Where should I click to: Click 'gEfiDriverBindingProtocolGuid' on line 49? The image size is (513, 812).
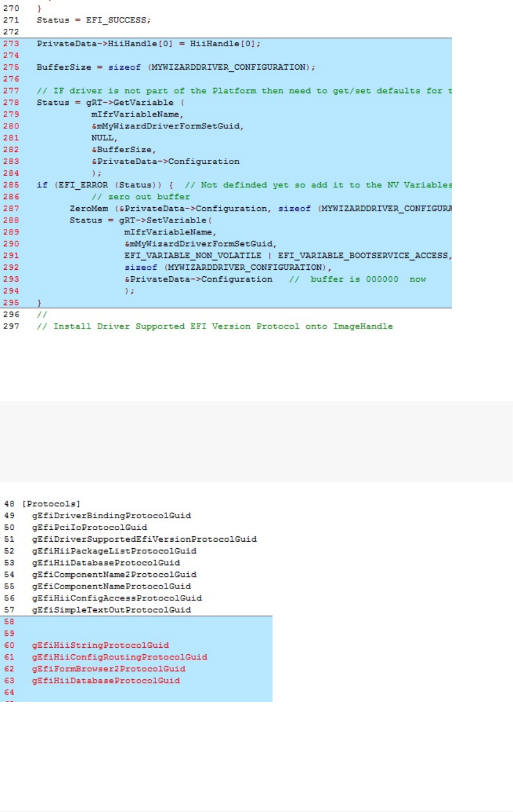click(112, 516)
